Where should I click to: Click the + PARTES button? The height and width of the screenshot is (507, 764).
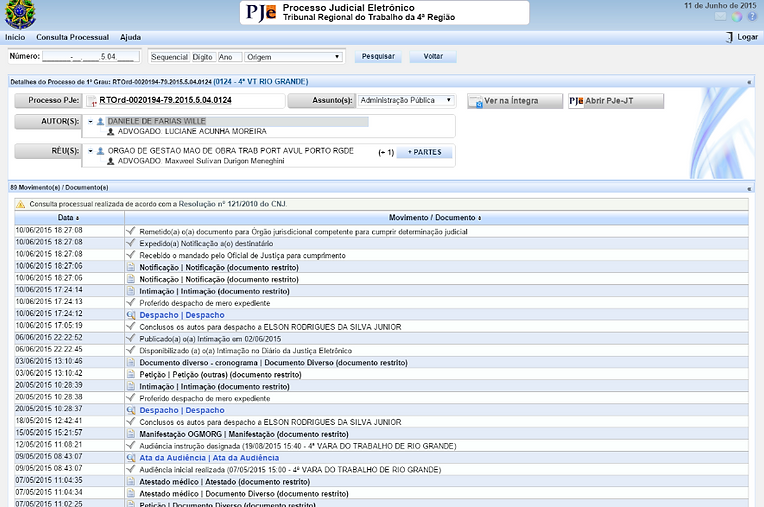click(424, 152)
